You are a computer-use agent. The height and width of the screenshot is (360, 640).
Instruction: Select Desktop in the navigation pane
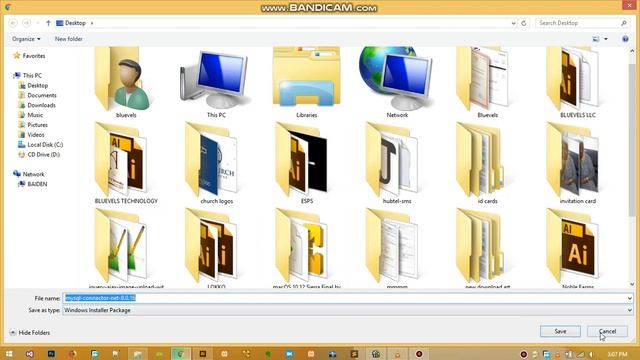tap(33, 85)
